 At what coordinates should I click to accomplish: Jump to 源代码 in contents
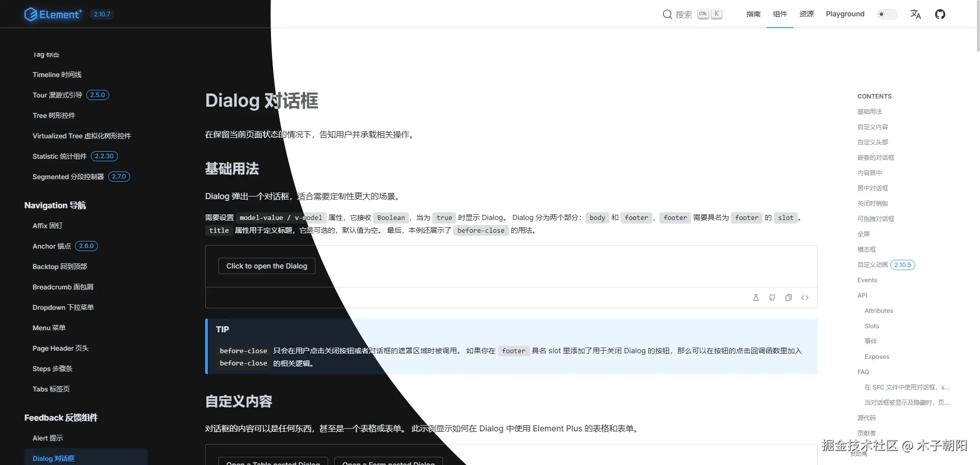coord(867,418)
